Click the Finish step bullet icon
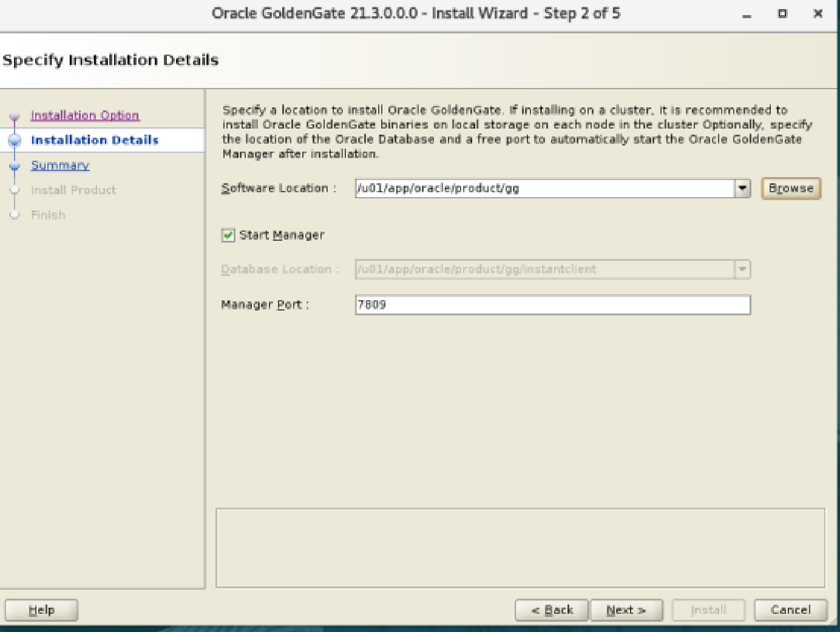Screen dimensions: 840x632 15,215
